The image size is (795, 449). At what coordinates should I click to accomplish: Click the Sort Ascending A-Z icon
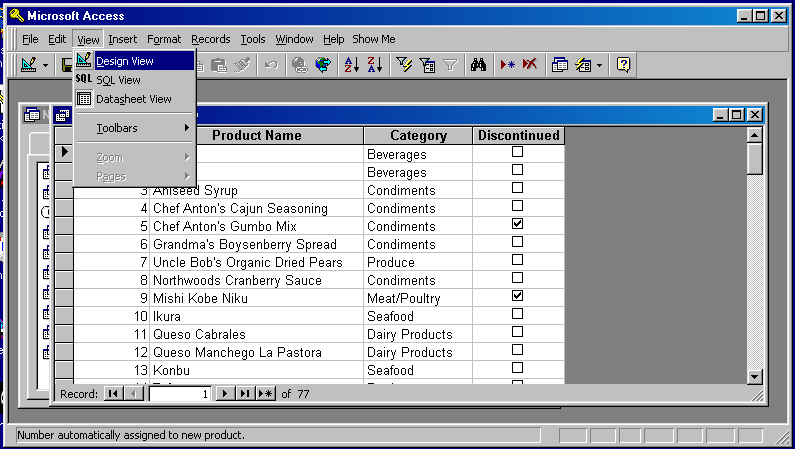tap(351, 65)
